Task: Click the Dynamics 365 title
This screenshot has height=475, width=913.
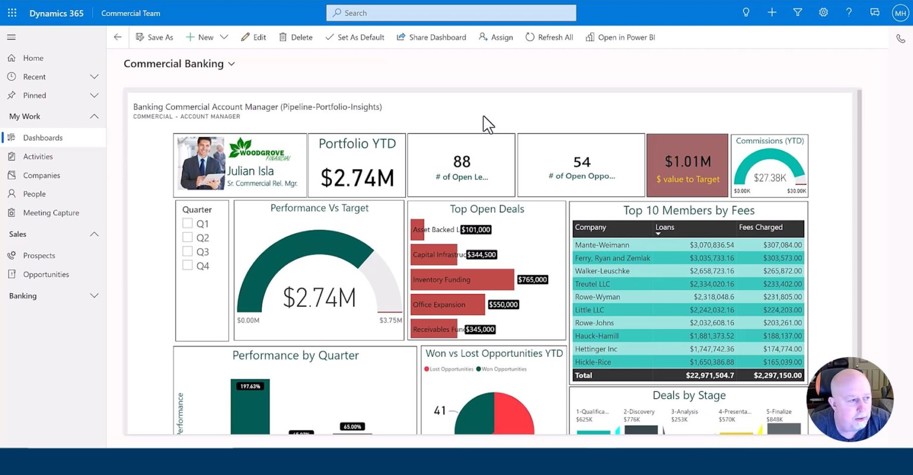Action: coord(56,13)
